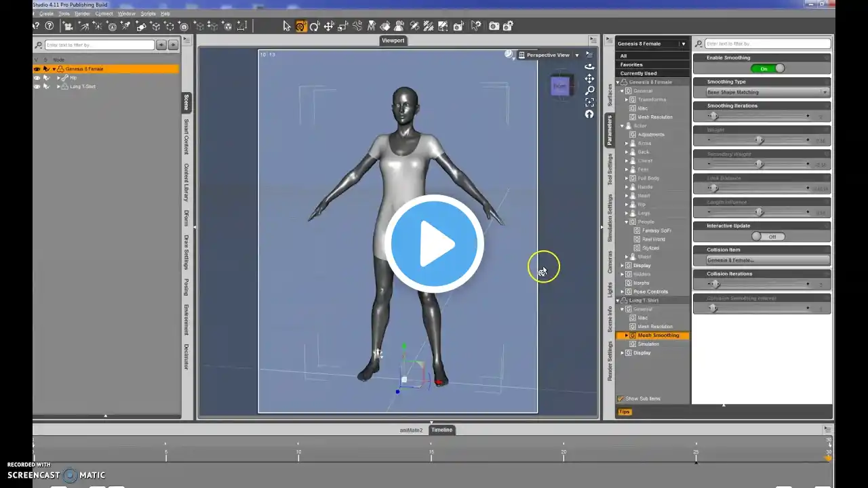Activate the Universal manipulator tool

[x=301, y=26]
